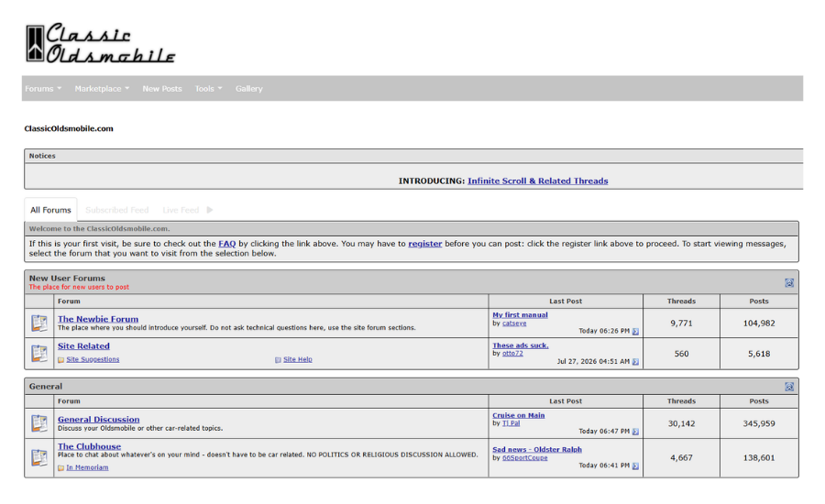Select the All Forums tab

point(50,210)
